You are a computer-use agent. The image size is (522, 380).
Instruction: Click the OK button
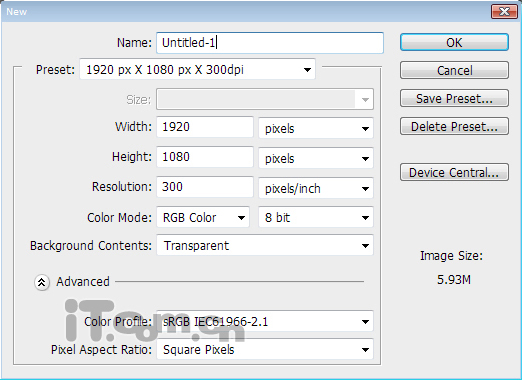[454, 42]
